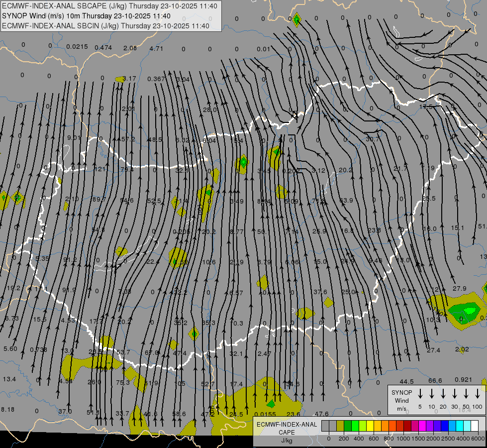The width and height of the screenshot is (487, 448).
Task: Click the 100 m/s wind legend arrow
Action: point(478,394)
